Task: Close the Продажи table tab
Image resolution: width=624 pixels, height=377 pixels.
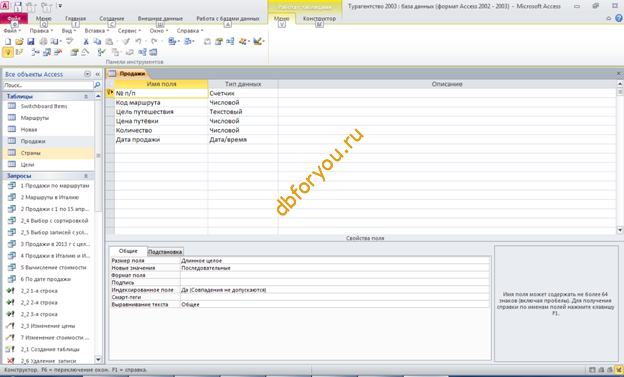Action: [x=618, y=74]
